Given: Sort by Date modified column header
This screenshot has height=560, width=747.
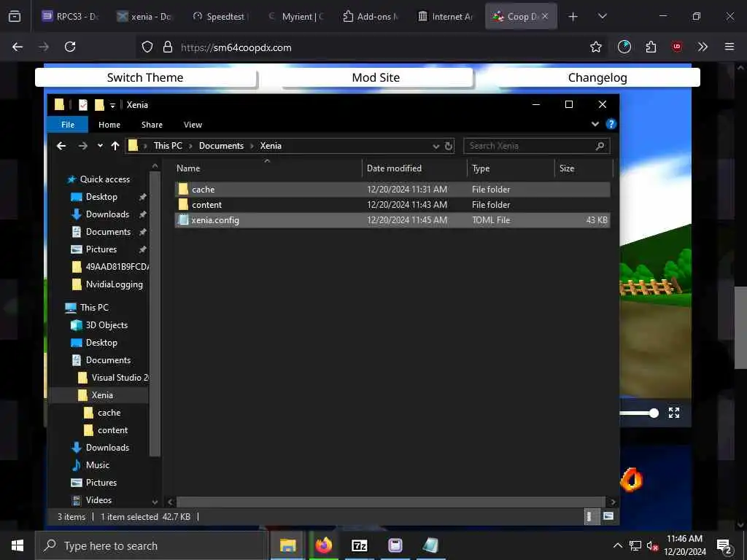Looking at the screenshot, I should (394, 168).
